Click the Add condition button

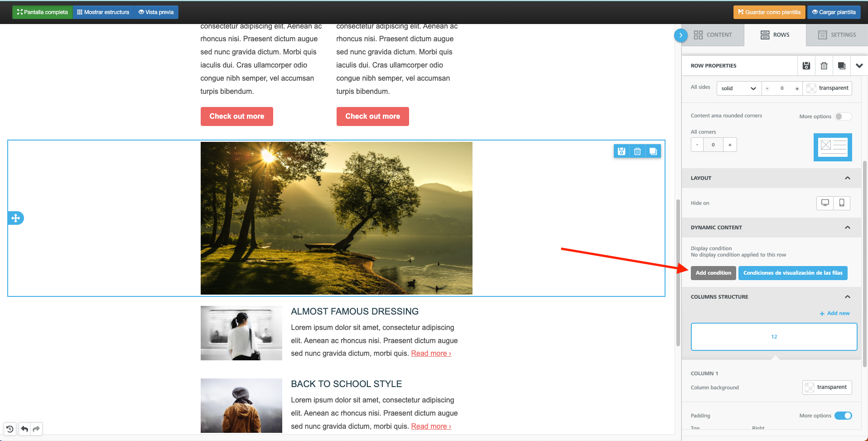tap(713, 273)
